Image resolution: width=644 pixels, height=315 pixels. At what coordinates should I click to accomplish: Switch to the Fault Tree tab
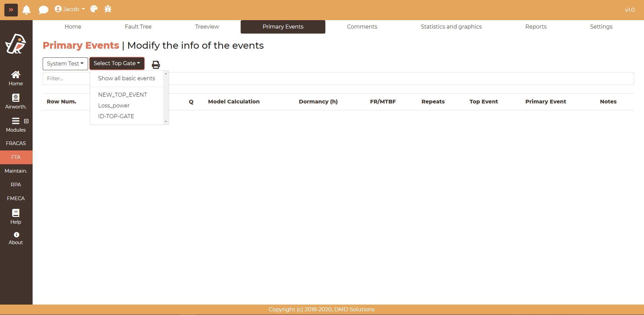coord(138,27)
